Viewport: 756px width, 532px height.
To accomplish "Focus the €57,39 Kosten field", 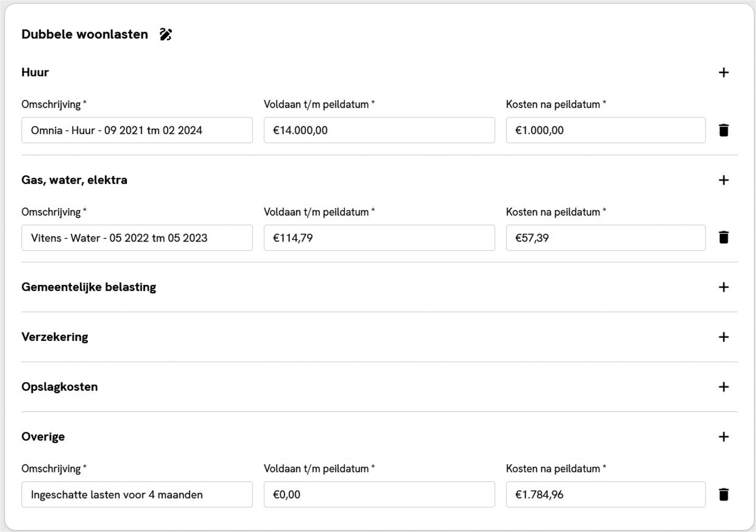I will tap(605, 238).
